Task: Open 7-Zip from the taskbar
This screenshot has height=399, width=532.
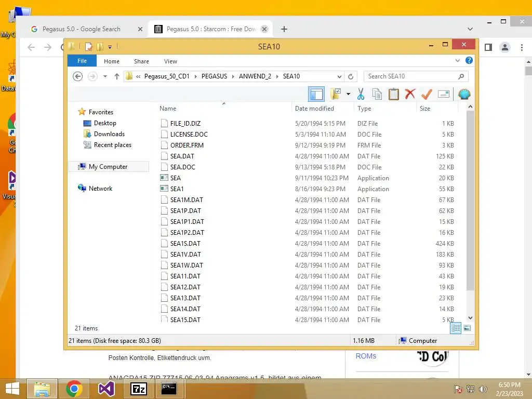Action: point(138,389)
